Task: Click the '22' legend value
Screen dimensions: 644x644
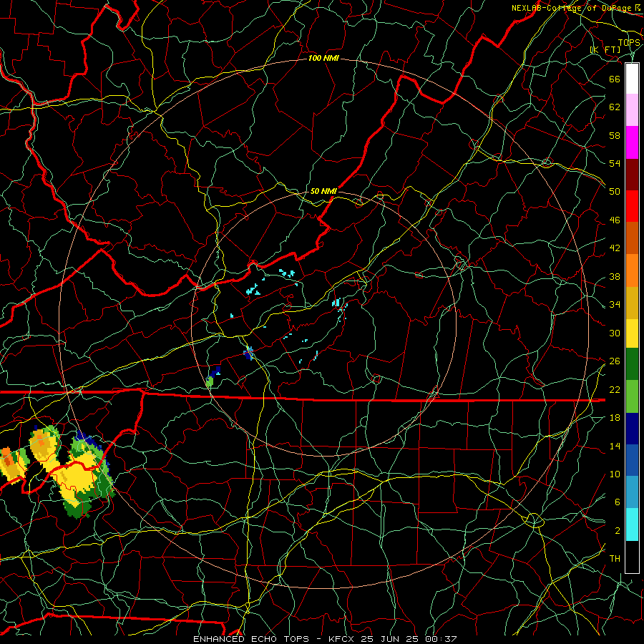Action: tap(615, 390)
